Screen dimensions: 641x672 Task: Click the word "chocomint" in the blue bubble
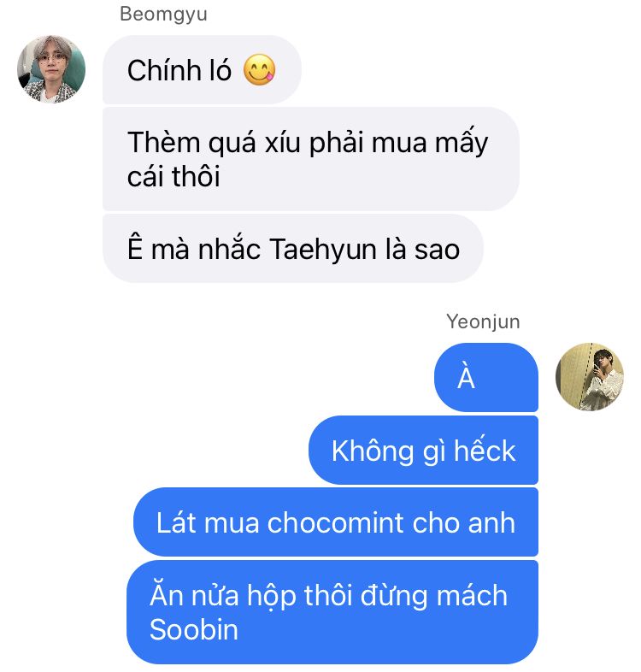tap(336, 522)
